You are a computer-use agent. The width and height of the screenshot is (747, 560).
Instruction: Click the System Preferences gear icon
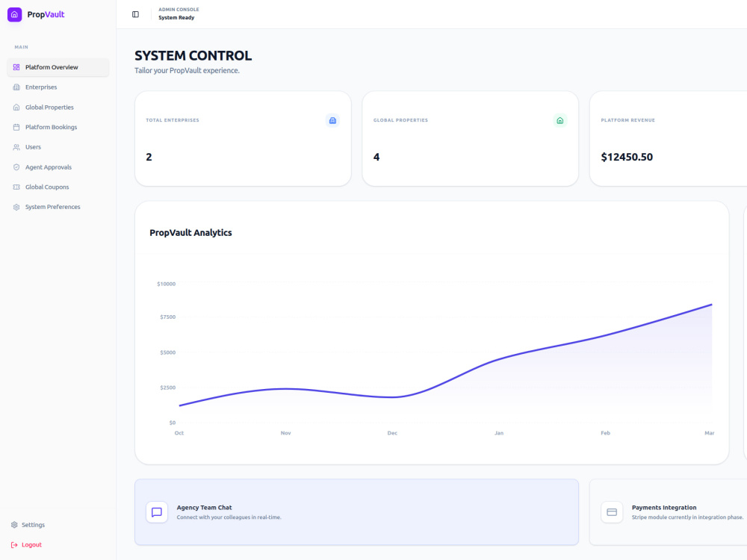pos(16,207)
